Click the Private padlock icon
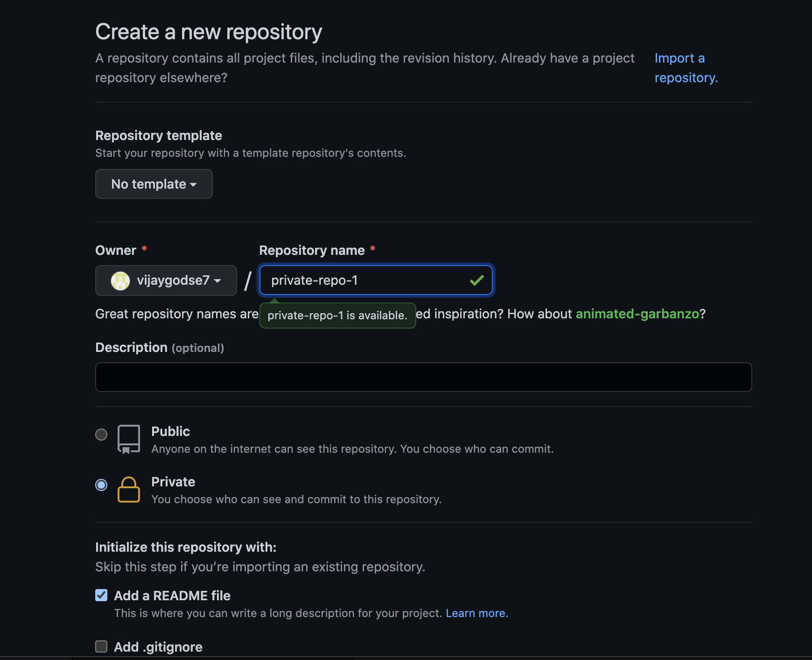This screenshot has width=812, height=660. tap(129, 490)
